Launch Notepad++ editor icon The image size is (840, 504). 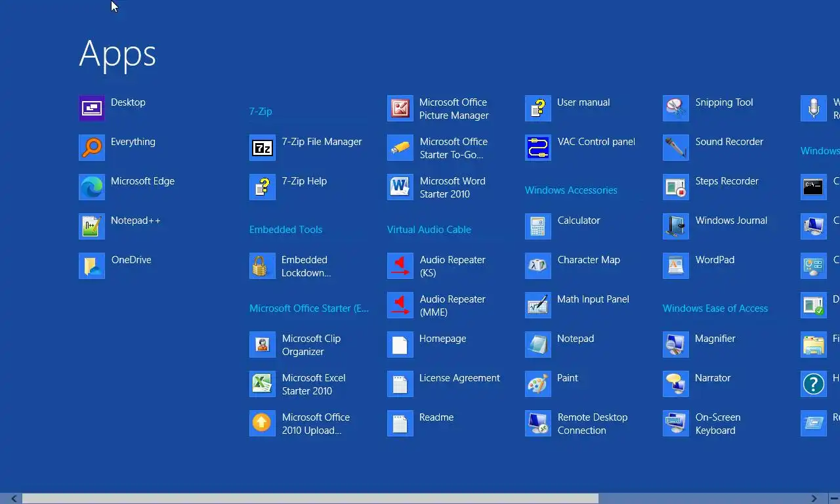pyautogui.click(x=92, y=226)
